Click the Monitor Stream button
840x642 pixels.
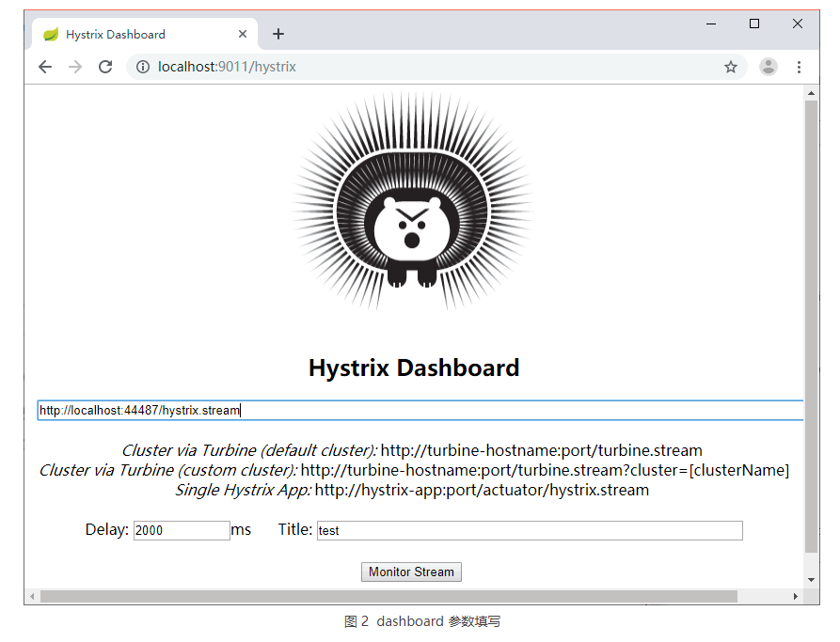click(411, 572)
